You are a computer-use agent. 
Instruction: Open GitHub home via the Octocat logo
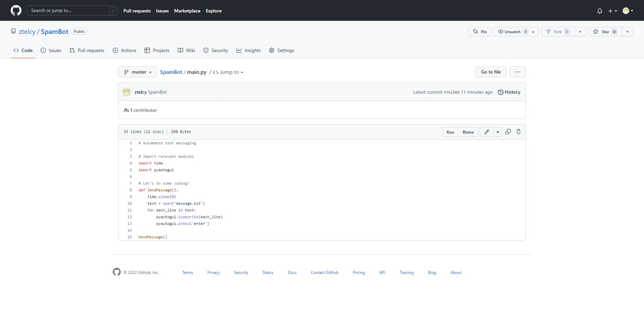pyautogui.click(x=16, y=10)
